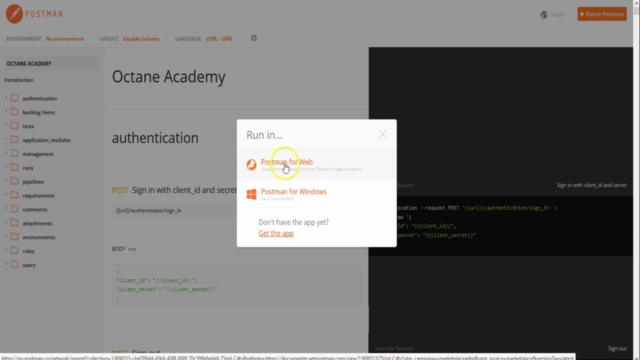Click the Public globe icon
Viewport: 640px width, 360px height.
pyautogui.click(x=544, y=15)
